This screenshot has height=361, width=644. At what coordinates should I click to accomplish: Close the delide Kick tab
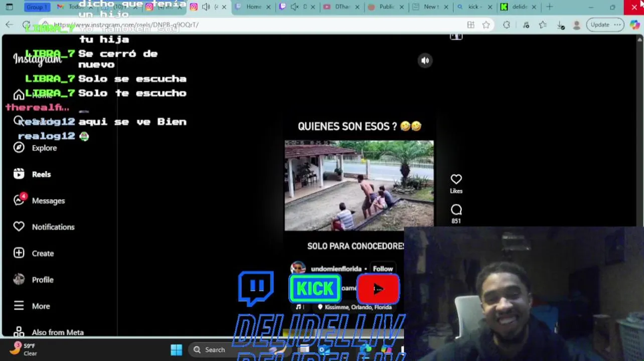pos(534,7)
